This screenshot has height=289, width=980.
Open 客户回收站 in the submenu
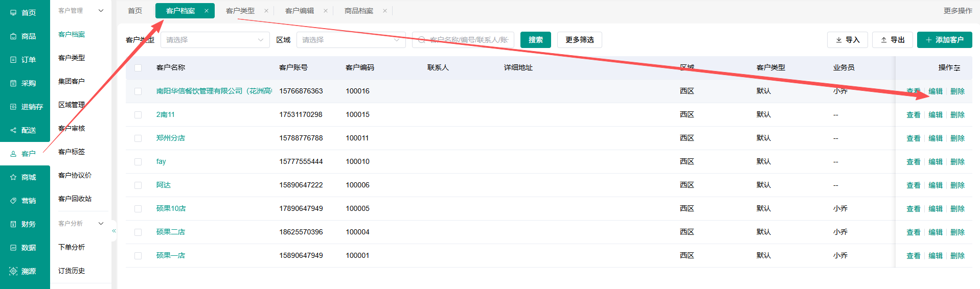pyautogui.click(x=75, y=199)
